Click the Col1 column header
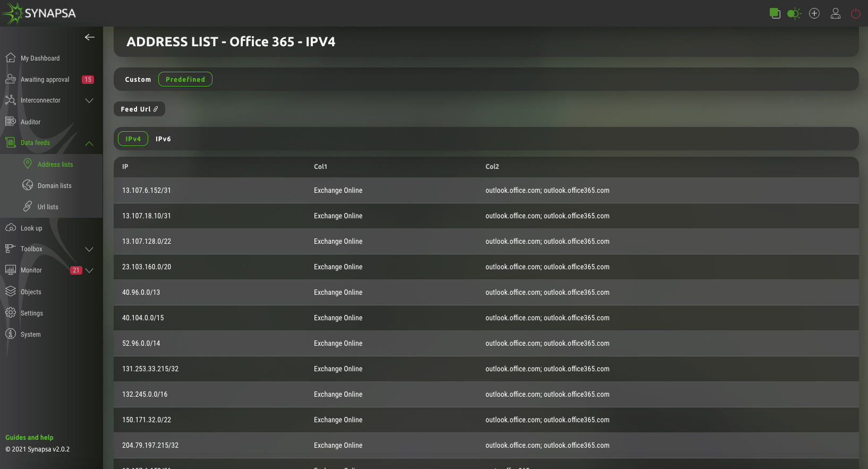The height and width of the screenshot is (469, 868). (320, 167)
